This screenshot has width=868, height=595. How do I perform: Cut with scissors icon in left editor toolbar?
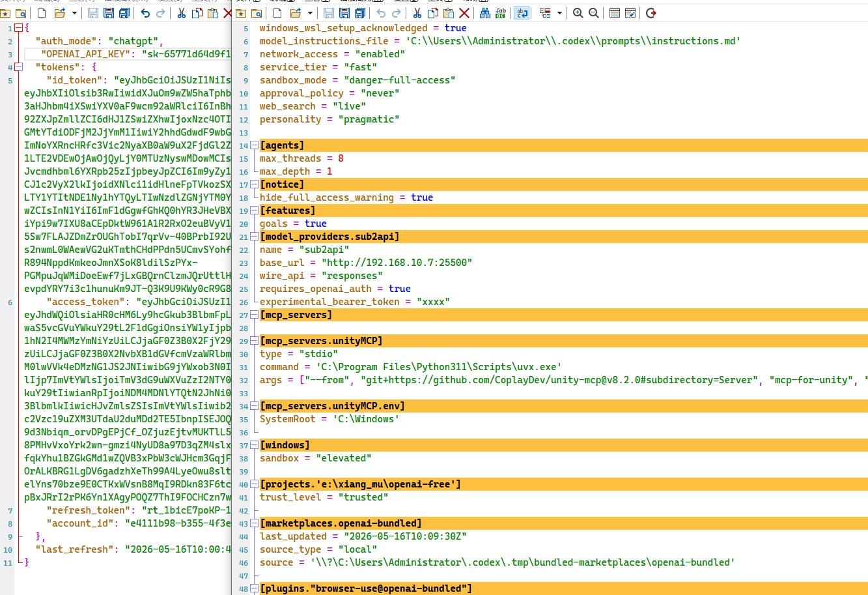click(181, 13)
